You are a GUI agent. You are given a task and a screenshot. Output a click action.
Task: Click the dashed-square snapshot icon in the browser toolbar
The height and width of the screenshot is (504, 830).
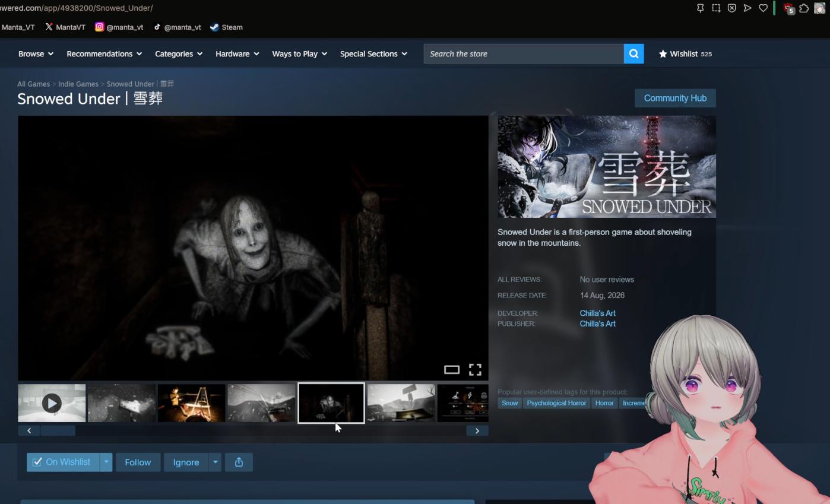click(717, 8)
